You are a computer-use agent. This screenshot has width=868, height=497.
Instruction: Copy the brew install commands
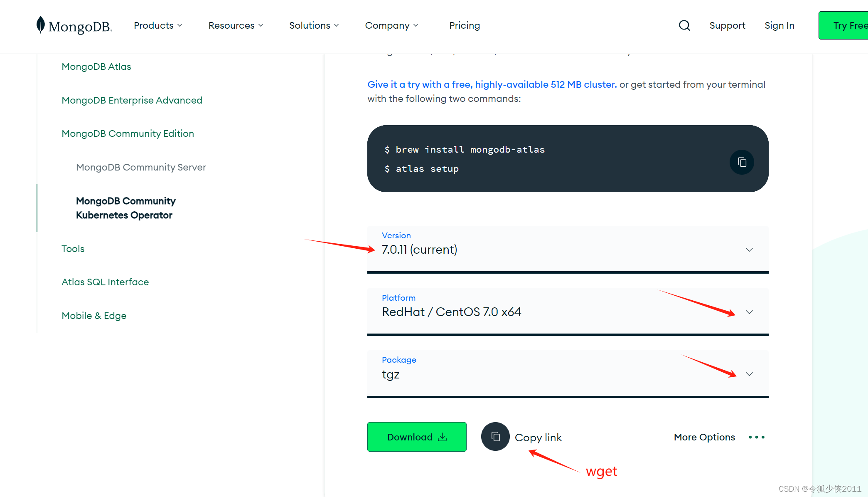click(x=742, y=162)
